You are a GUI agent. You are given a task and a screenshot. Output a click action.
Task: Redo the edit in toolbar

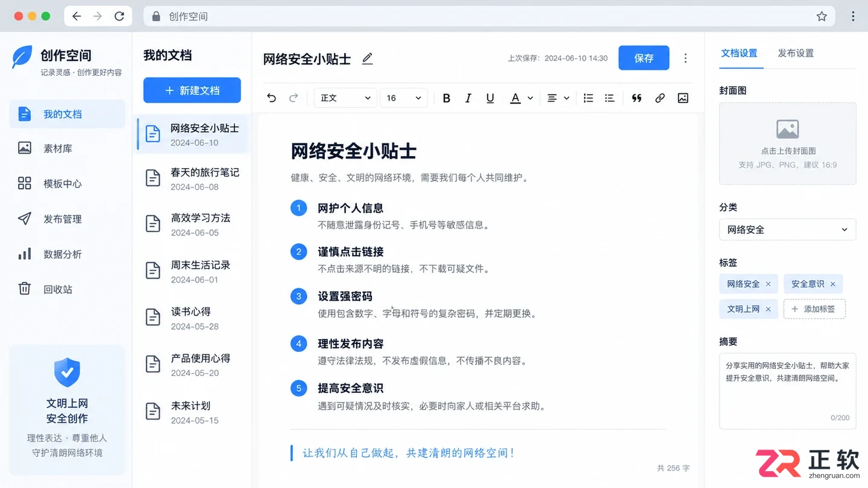[x=294, y=98]
